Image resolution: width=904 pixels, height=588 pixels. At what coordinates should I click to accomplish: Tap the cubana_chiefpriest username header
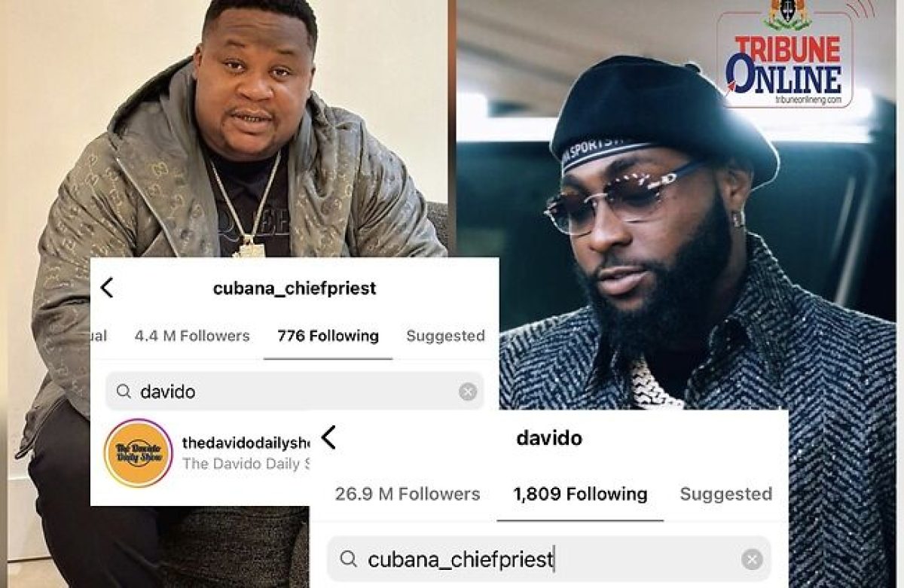294,288
